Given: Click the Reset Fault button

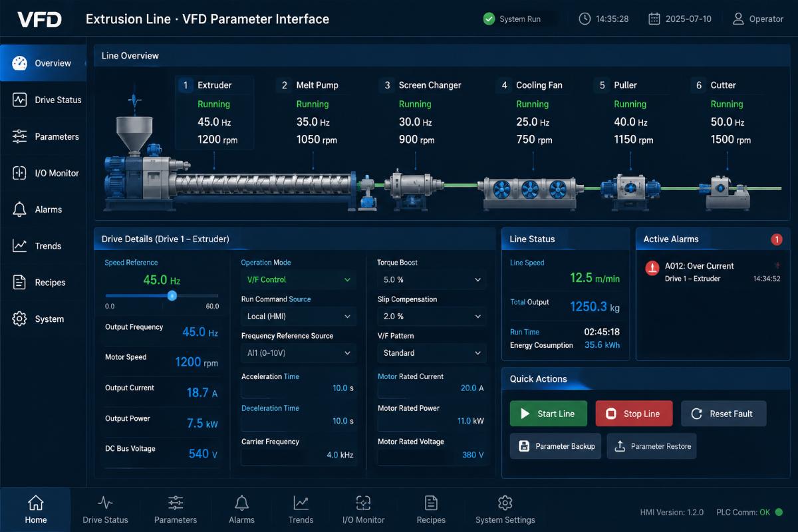Looking at the screenshot, I should (x=724, y=414).
